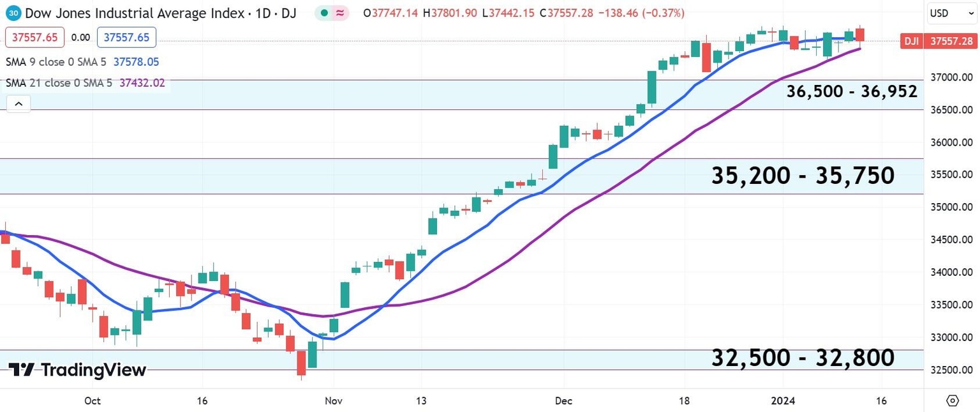Collapse the indicators list using the caret arrow
This screenshot has width=980, height=412.
click(x=18, y=103)
